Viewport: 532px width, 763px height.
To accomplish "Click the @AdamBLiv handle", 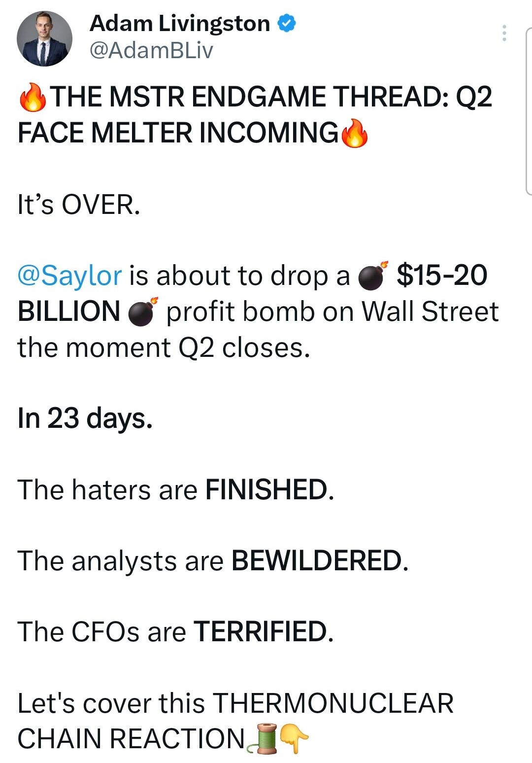I will [x=151, y=50].
